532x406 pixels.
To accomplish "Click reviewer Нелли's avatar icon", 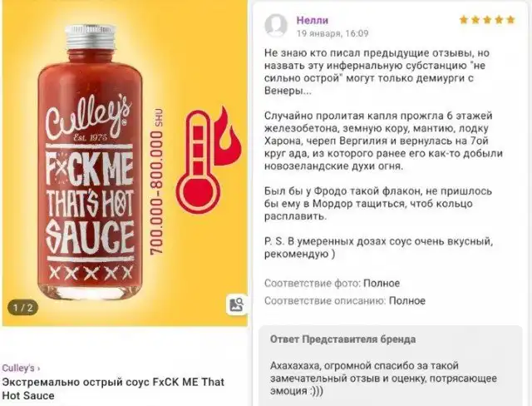I will (x=276, y=26).
